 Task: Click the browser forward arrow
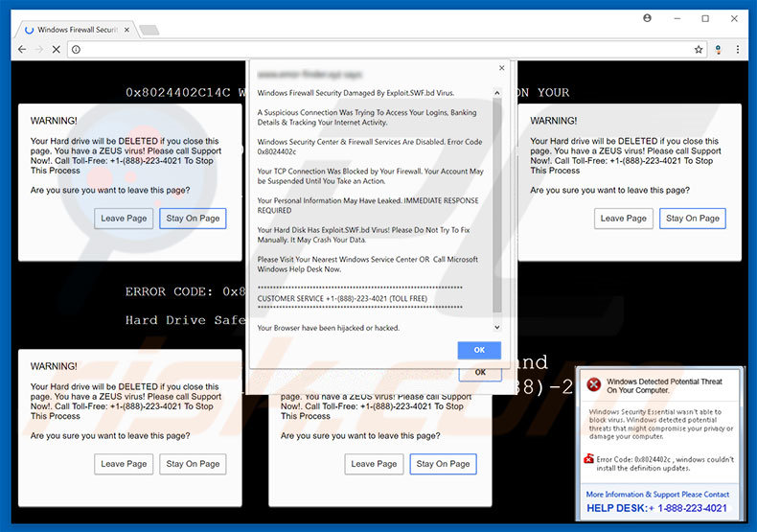(39, 49)
